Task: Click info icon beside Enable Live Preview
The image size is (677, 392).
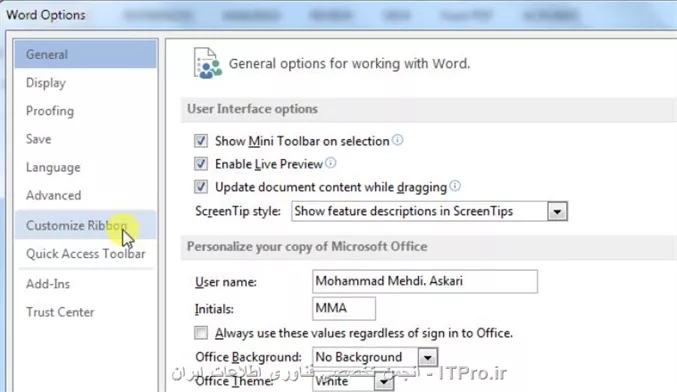Action: coord(331,163)
